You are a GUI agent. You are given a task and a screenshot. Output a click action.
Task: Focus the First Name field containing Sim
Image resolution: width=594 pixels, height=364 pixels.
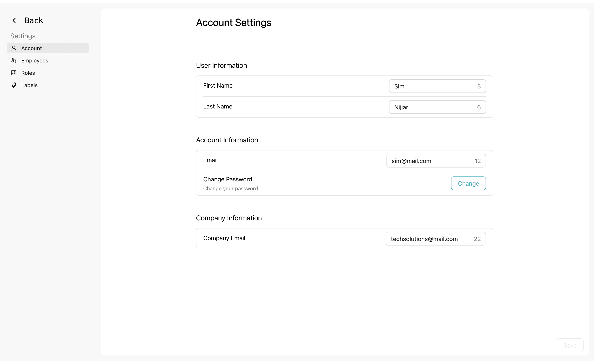click(x=437, y=86)
